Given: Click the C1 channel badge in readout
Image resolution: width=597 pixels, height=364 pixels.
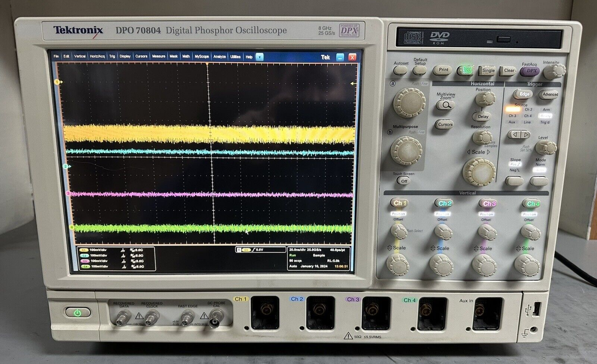Looking at the screenshot, I should pyautogui.click(x=84, y=250).
